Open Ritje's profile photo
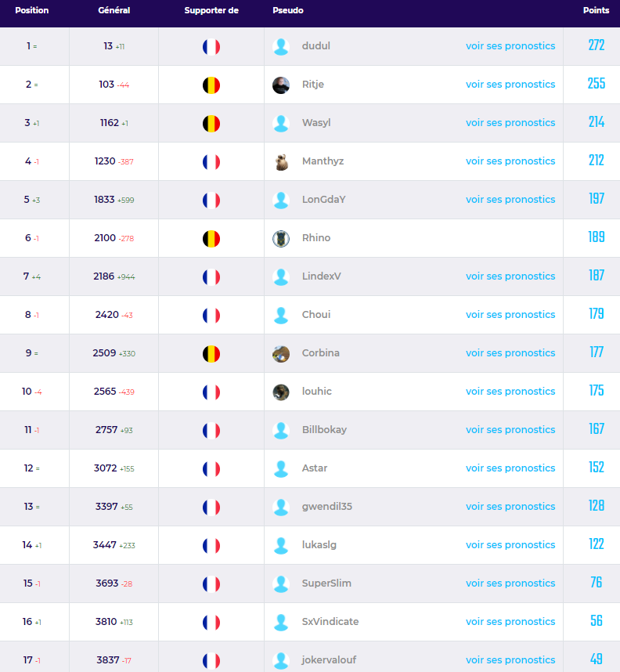Screen dimensions: 620x672 (x=281, y=85)
